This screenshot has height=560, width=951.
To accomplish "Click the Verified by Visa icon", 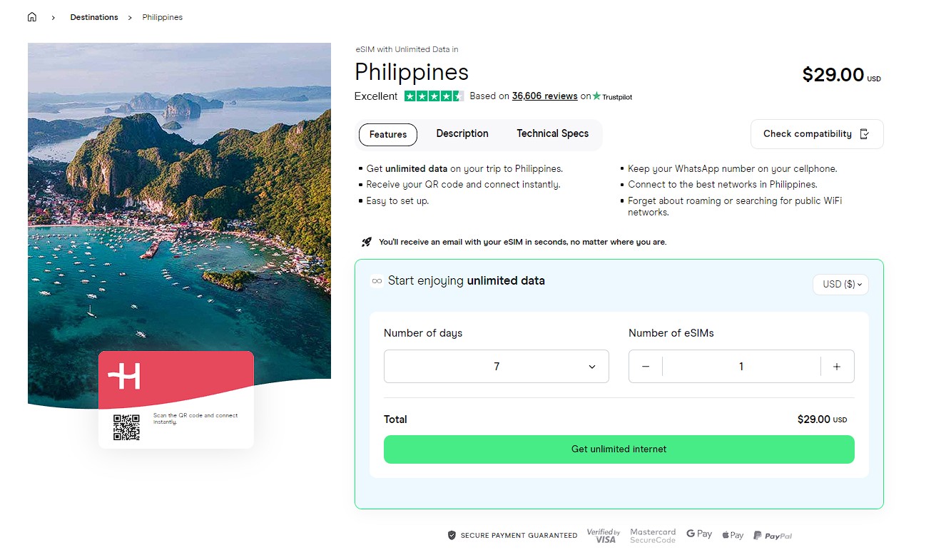I will 604,534.
